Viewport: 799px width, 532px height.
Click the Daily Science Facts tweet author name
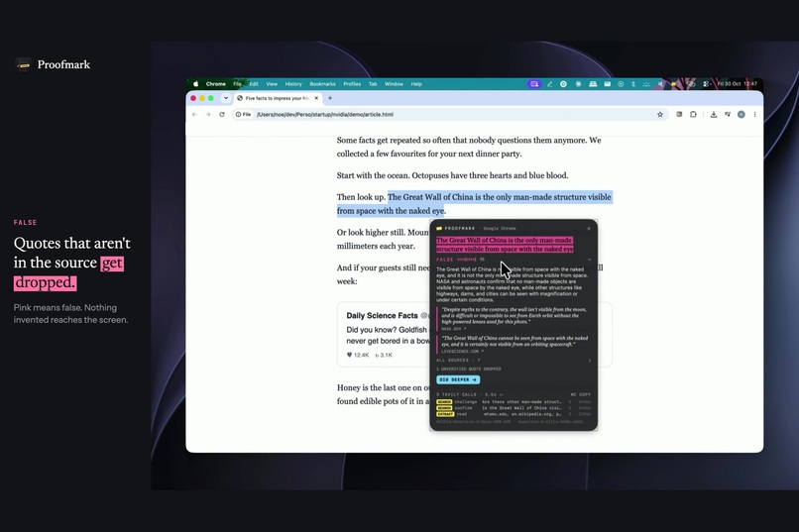tap(383, 316)
